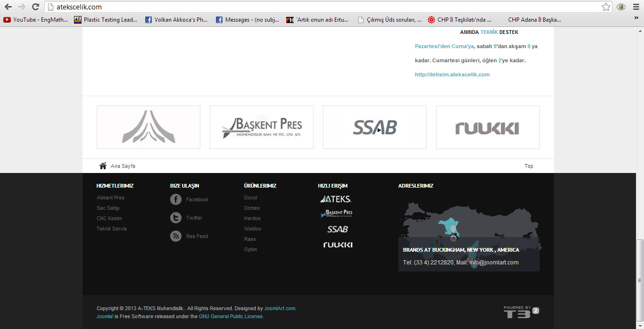
Task: Open the Sac Satışı service link
Action: [x=108, y=208]
